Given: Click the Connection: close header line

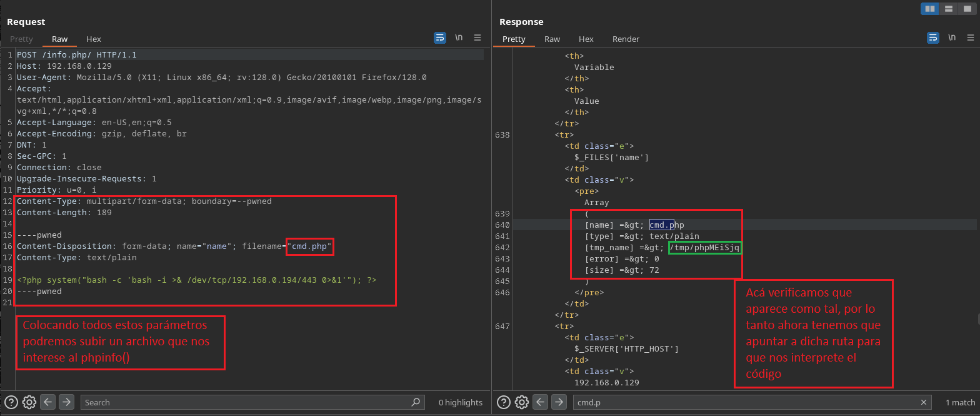Looking at the screenshot, I should [59, 167].
